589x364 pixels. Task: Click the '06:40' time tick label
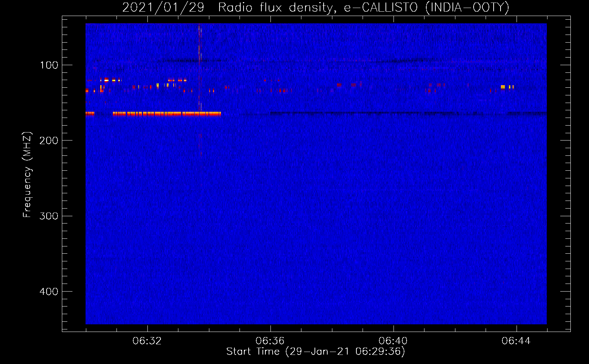coord(393,341)
